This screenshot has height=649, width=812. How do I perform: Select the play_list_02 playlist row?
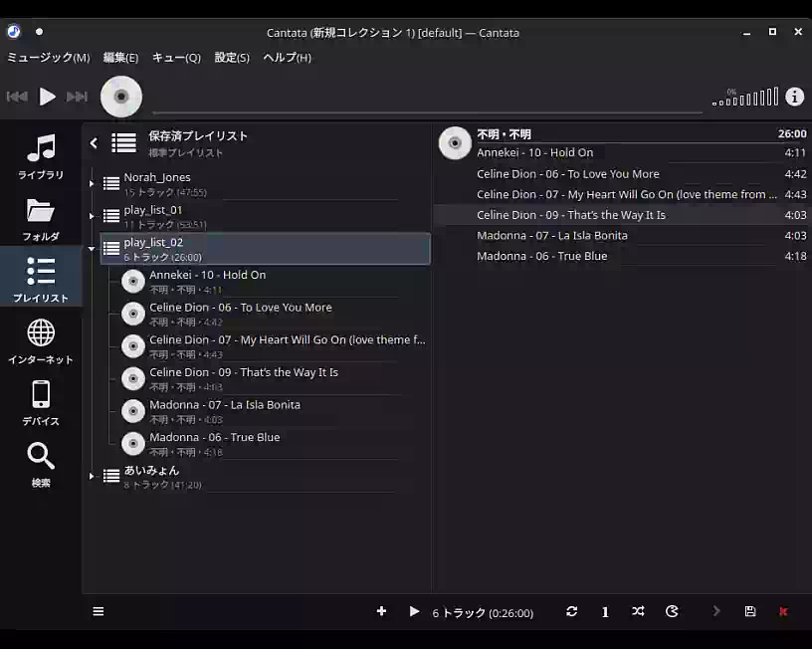(x=265, y=249)
